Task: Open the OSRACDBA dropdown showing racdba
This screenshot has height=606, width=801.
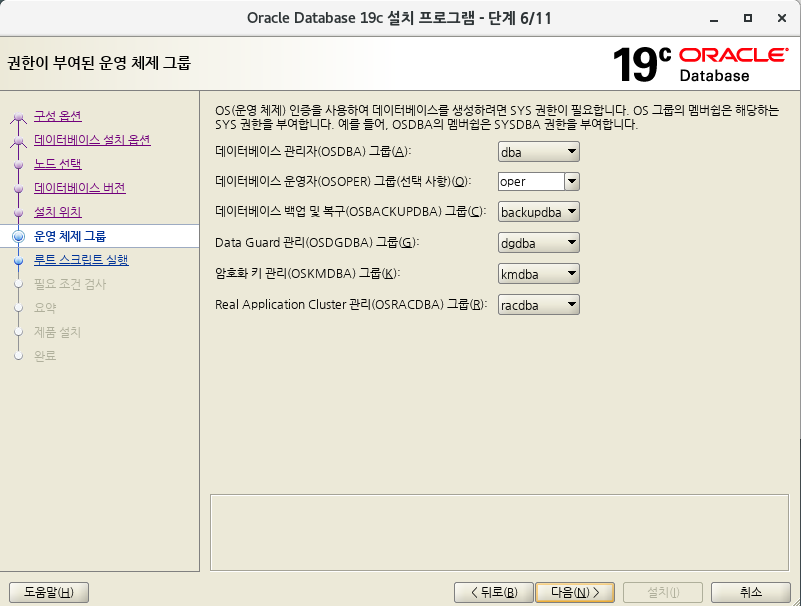Action: 538,305
